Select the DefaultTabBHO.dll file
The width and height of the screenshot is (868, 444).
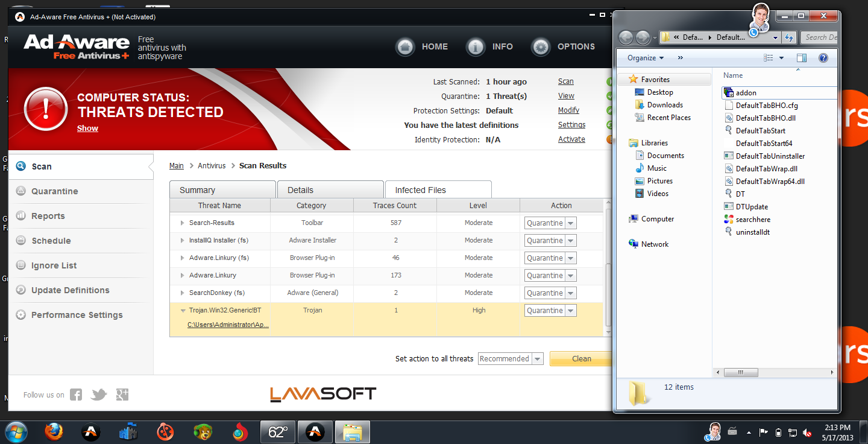[x=766, y=118]
